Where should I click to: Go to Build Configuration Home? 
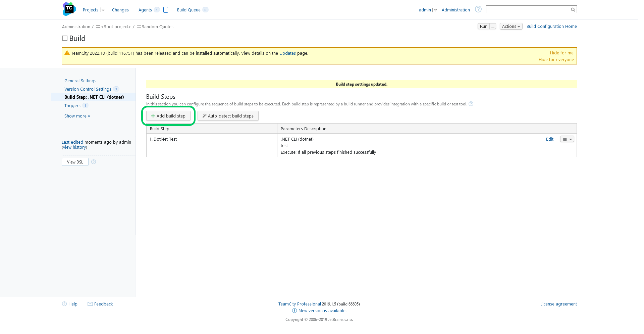[x=551, y=27]
